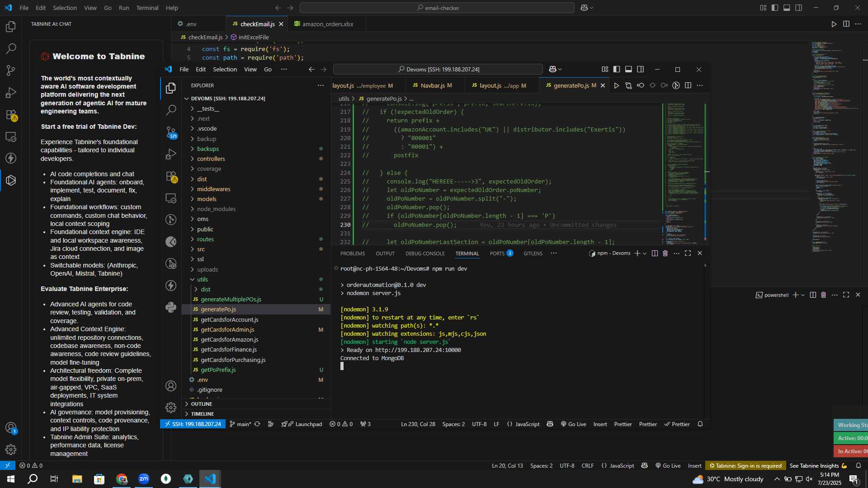Click the outer window code minimap
868x488 pixels.
[835, 147]
